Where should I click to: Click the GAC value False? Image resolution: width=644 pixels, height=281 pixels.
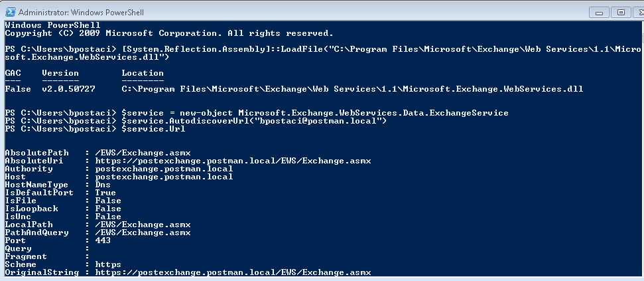[x=18, y=89]
